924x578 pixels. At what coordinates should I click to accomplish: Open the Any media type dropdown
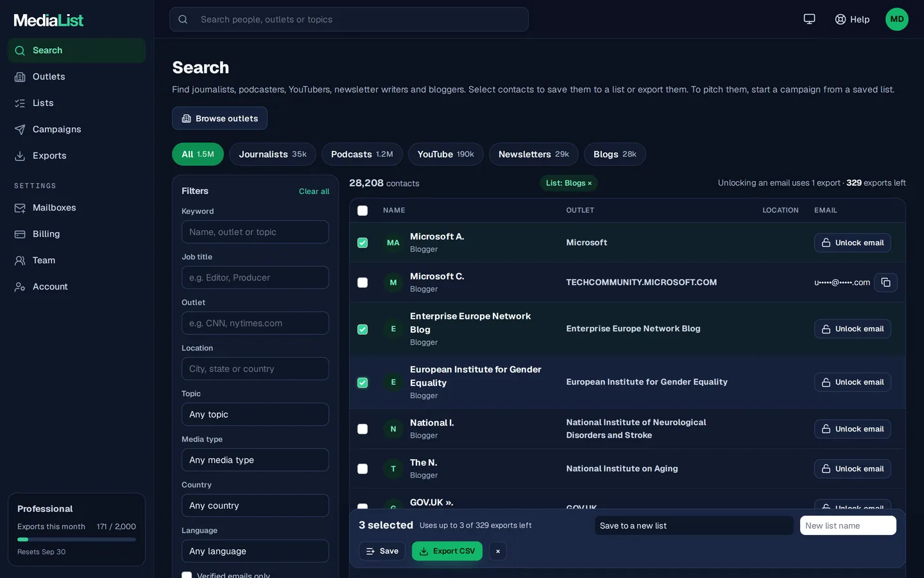click(x=255, y=460)
